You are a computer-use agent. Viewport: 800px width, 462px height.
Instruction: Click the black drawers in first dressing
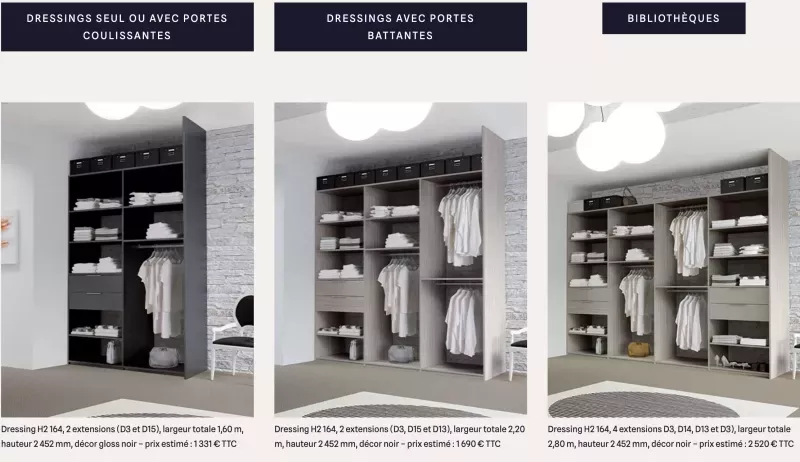(x=95, y=292)
